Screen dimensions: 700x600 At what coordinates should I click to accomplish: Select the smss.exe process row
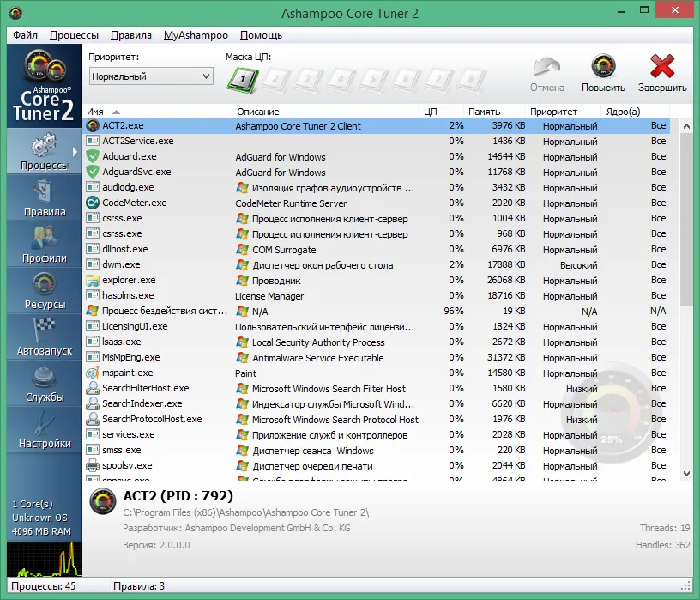tap(377, 451)
